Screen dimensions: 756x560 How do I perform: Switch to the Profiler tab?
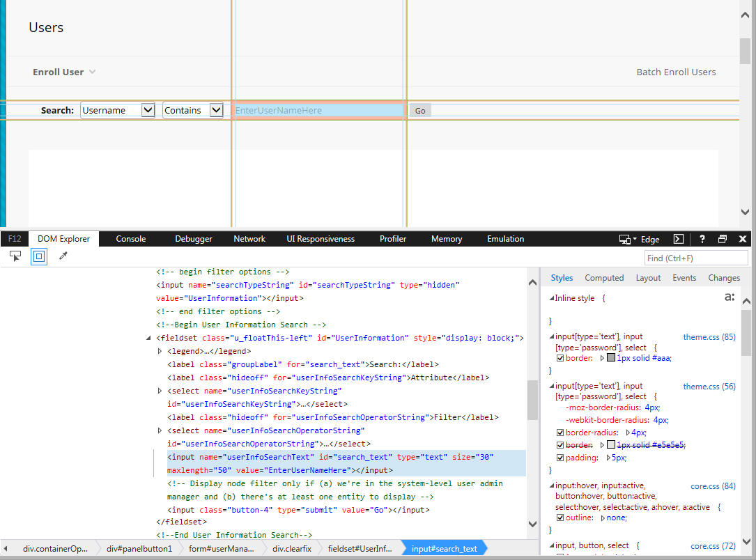click(x=392, y=238)
